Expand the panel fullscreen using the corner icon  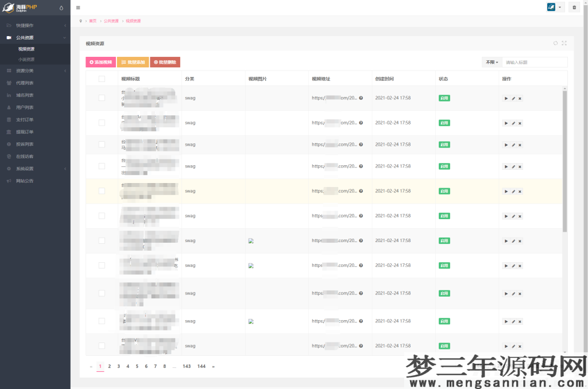point(564,42)
